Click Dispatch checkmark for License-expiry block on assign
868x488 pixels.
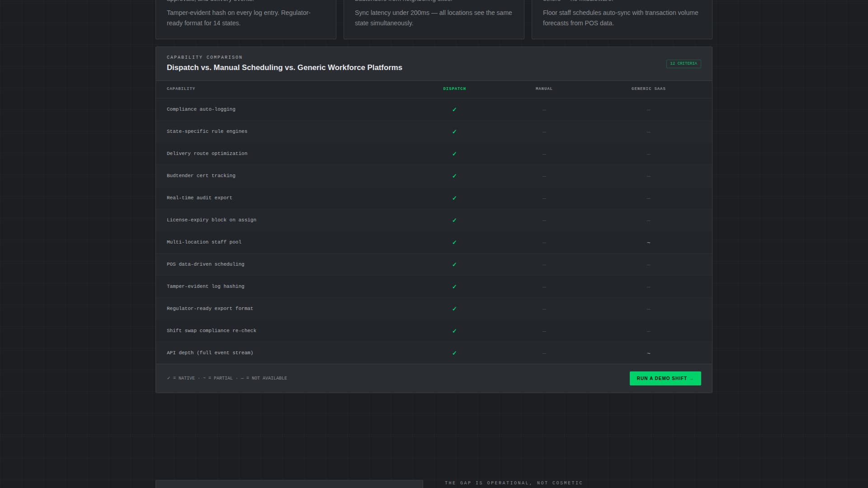(454, 220)
